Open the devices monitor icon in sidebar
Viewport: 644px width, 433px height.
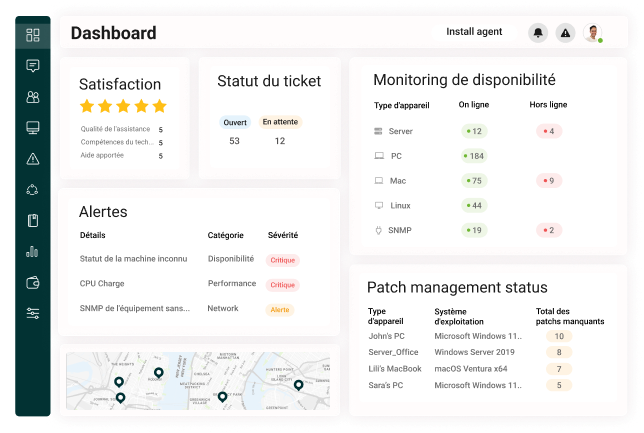(33, 128)
